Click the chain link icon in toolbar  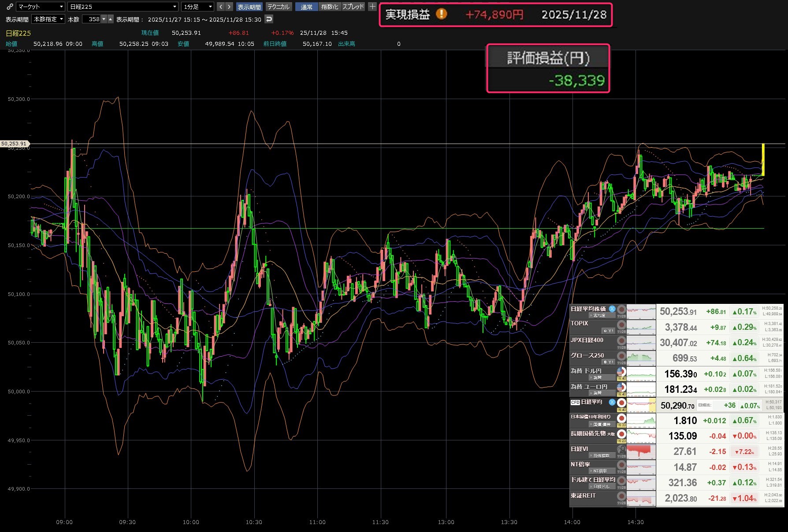point(10,7)
